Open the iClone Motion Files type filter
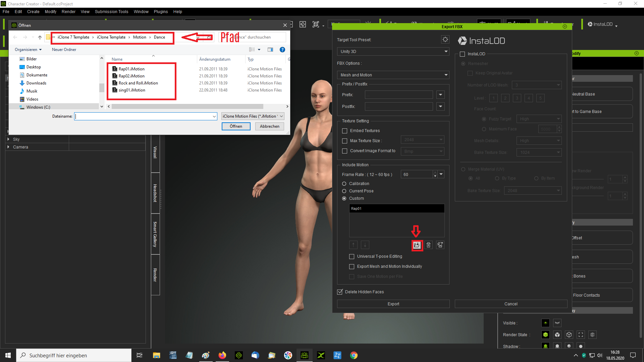 click(x=253, y=116)
